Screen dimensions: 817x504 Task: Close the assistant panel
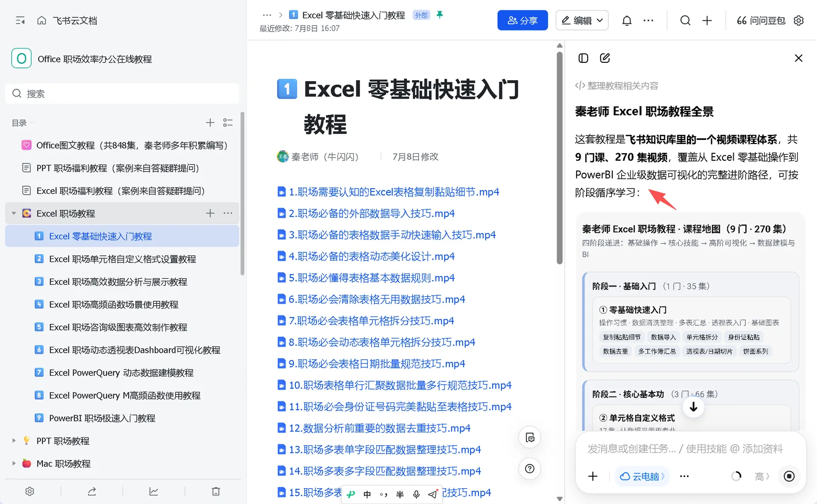click(799, 58)
